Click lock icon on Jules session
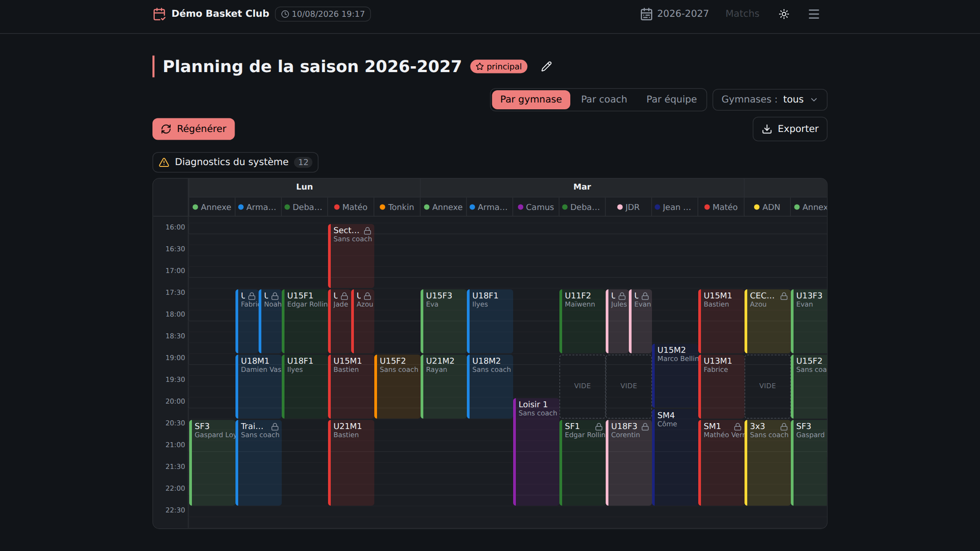The width and height of the screenshot is (980, 551). (622, 296)
